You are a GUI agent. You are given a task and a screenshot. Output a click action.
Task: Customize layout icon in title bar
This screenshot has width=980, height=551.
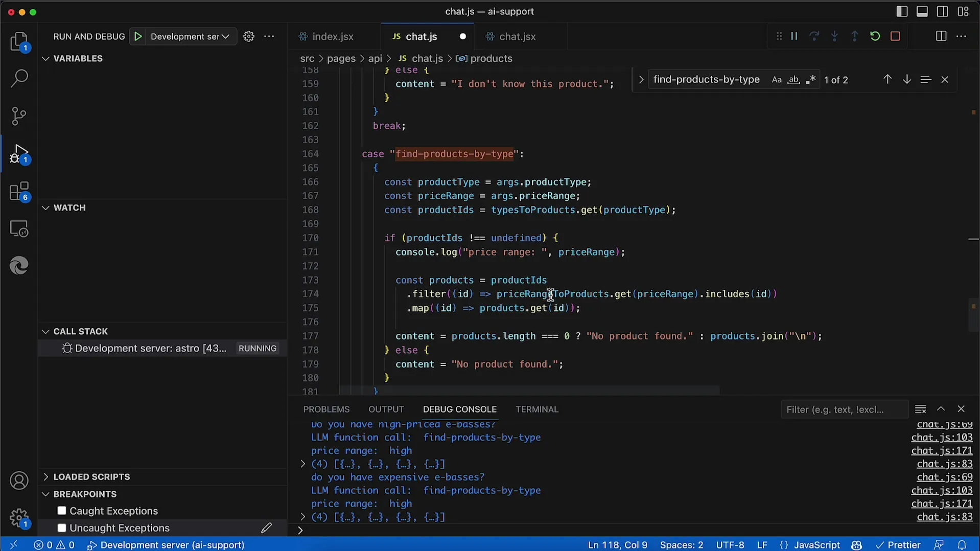(x=963, y=12)
